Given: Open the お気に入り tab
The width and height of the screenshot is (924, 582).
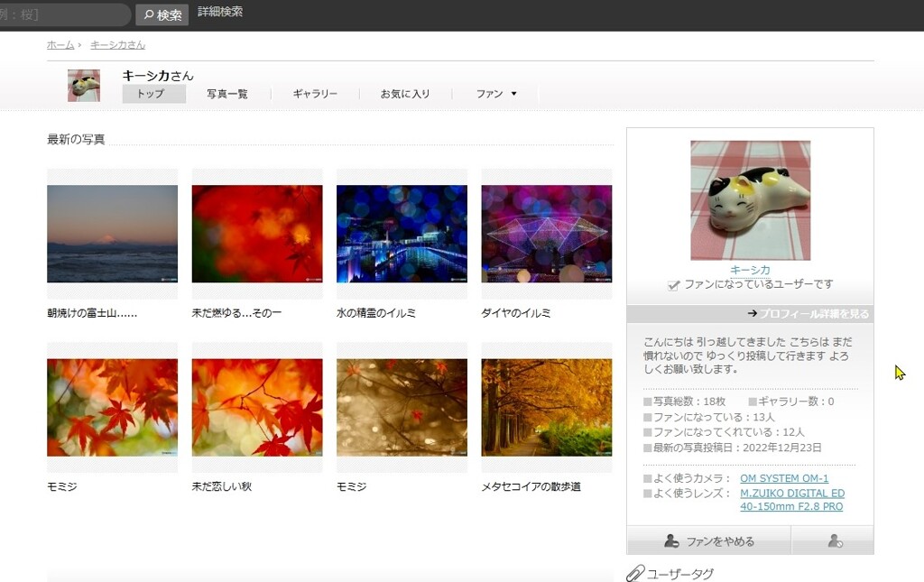Looking at the screenshot, I should (405, 94).
